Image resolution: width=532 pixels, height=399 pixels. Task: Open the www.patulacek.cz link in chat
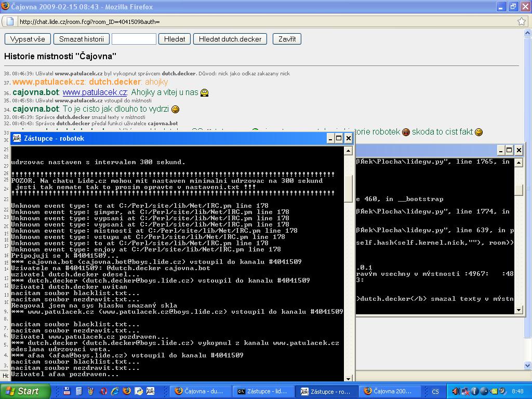tap(95, 92)
